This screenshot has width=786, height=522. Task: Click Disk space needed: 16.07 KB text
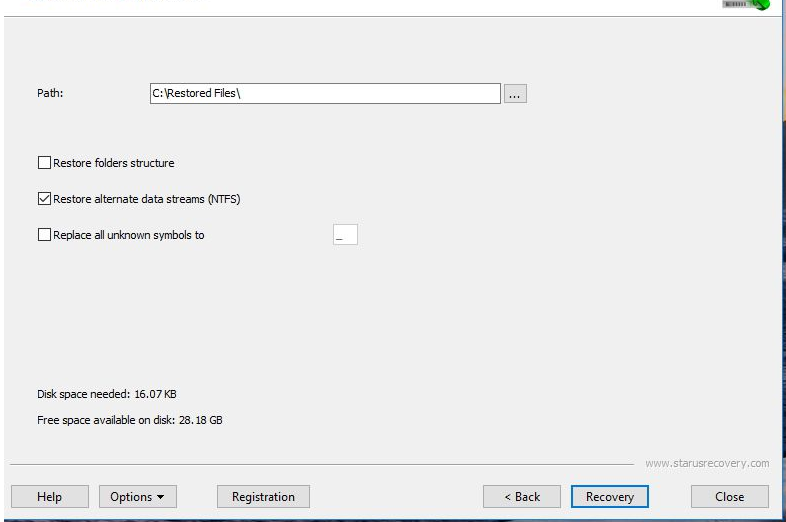click(x=107, y=394)
